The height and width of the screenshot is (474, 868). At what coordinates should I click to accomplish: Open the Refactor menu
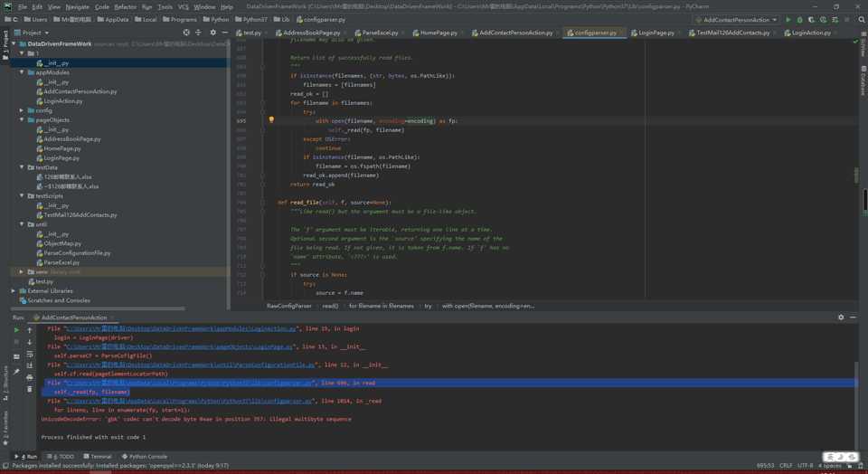(125, 6)
